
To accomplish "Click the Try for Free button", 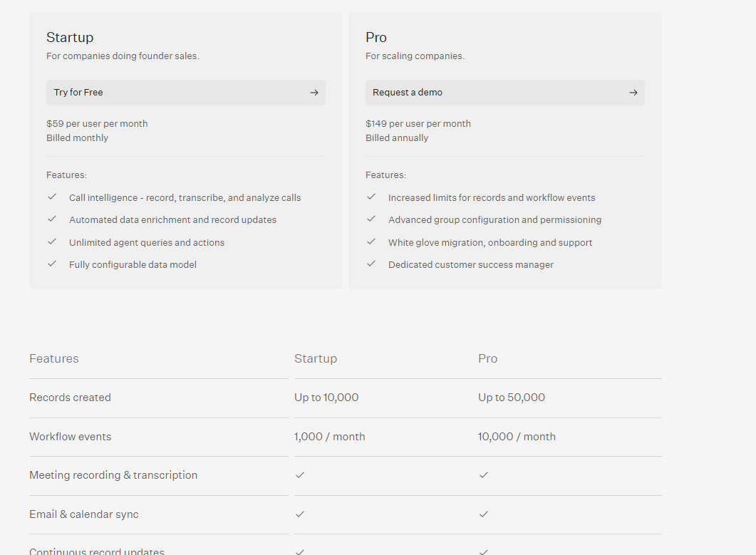I will coord(186,92).
